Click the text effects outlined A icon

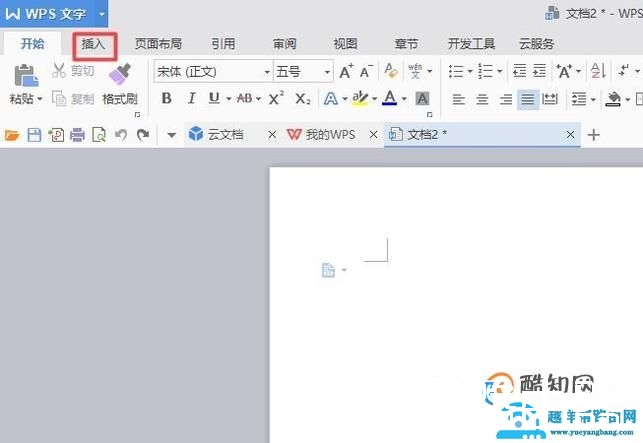click(x=331, y=98)
